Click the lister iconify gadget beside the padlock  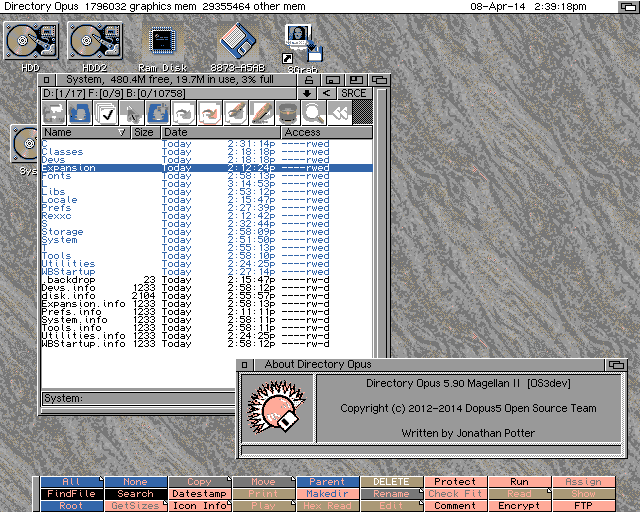coord(333,80)
